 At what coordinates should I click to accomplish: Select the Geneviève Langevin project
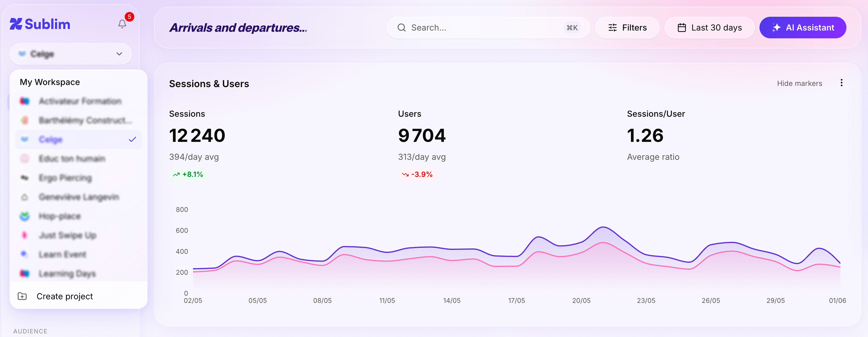pyautogui.click(x=78, y=197)
